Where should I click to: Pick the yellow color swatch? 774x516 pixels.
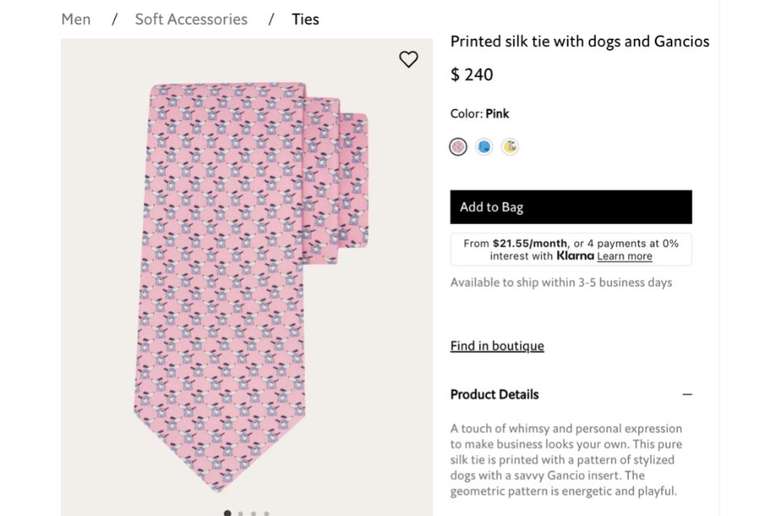510,147
